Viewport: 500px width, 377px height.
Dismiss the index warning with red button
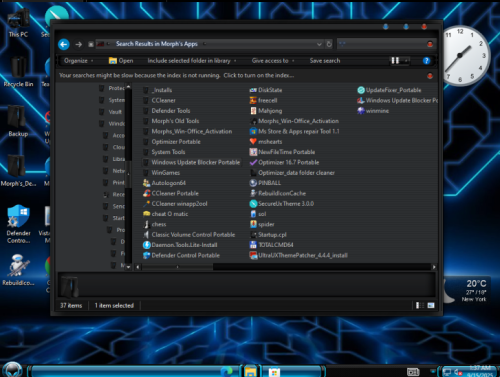[x=430, y=76]
